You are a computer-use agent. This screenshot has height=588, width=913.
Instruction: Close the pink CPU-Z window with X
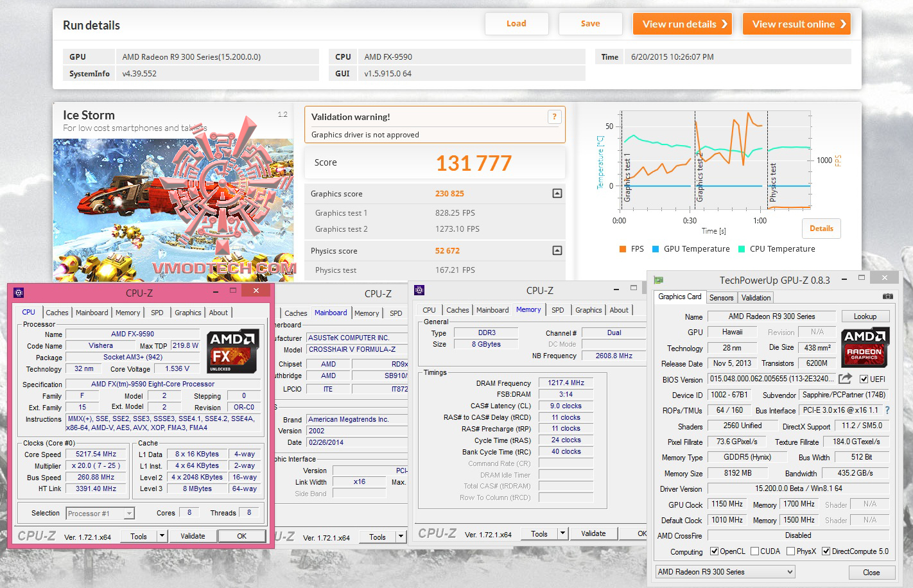click(x=256, y=291)
